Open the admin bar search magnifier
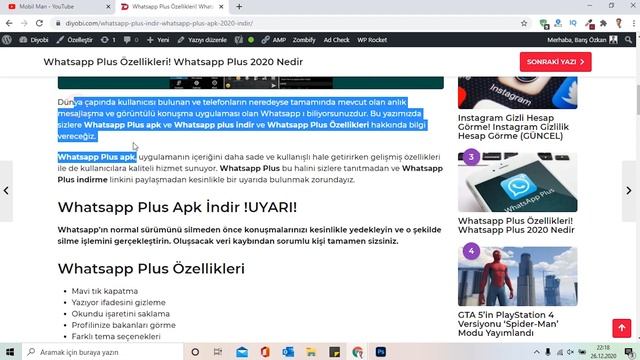 [x=629, y=40]
